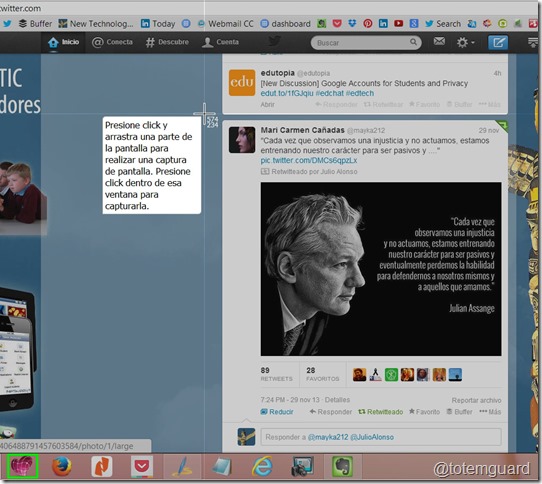Click Reportar archivo
Image resolution: width=542 pixels, height=484 pixels.
tap(476, 400)
